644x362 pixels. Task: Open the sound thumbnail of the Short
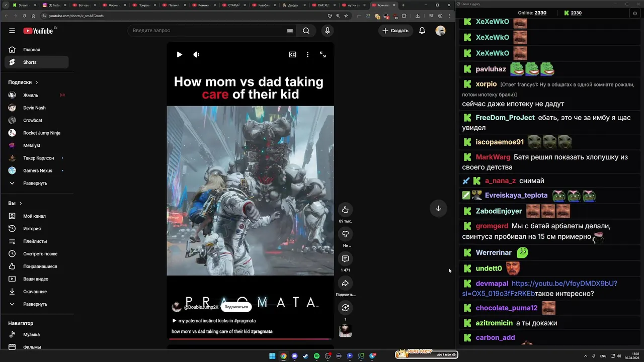345,330
